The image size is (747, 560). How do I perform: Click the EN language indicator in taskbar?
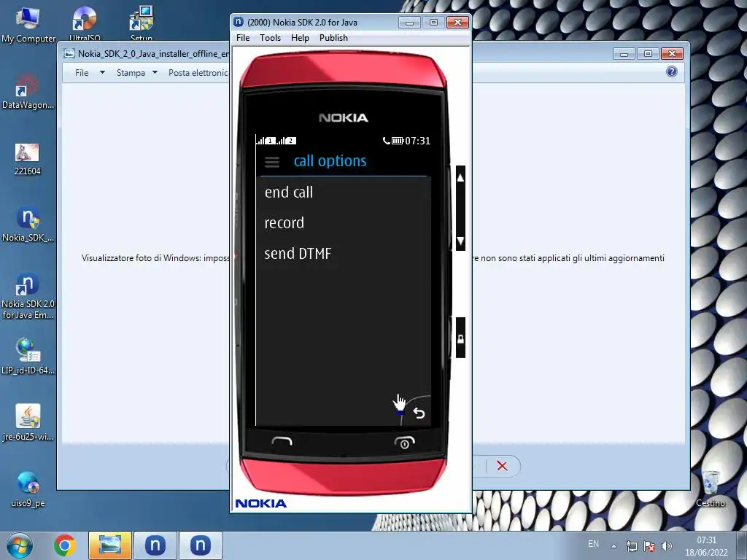(593, 544)
